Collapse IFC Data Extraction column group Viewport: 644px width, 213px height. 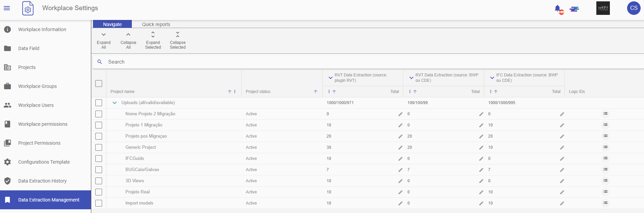point(492,78)
